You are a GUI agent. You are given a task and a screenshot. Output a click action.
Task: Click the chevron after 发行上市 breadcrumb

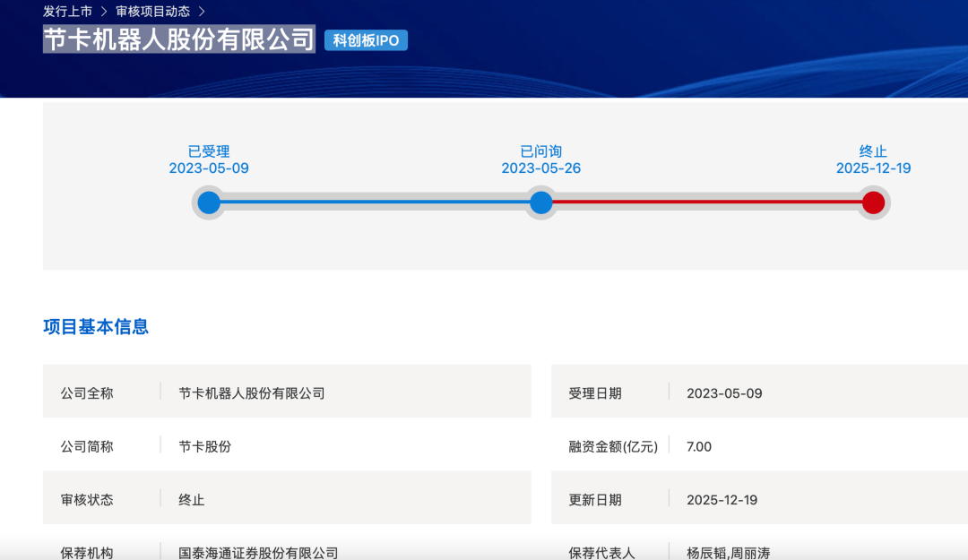pyautogui.click(x=104, y=12)
